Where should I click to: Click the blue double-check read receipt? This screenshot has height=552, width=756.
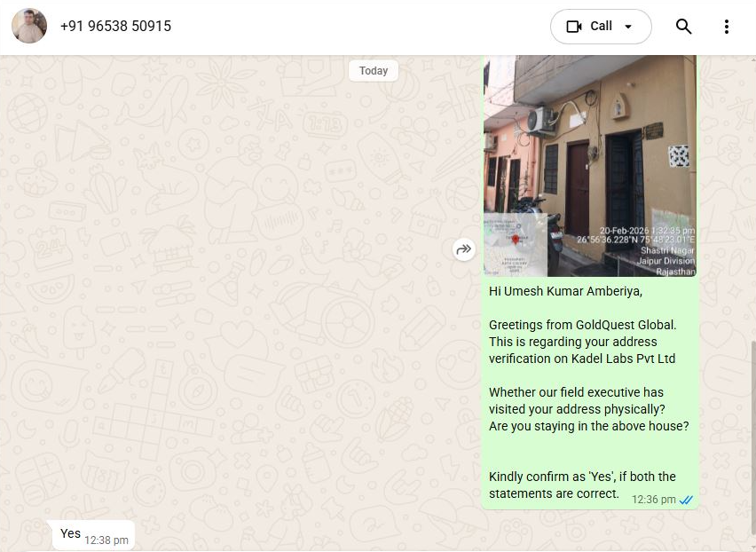coord(686,501)
